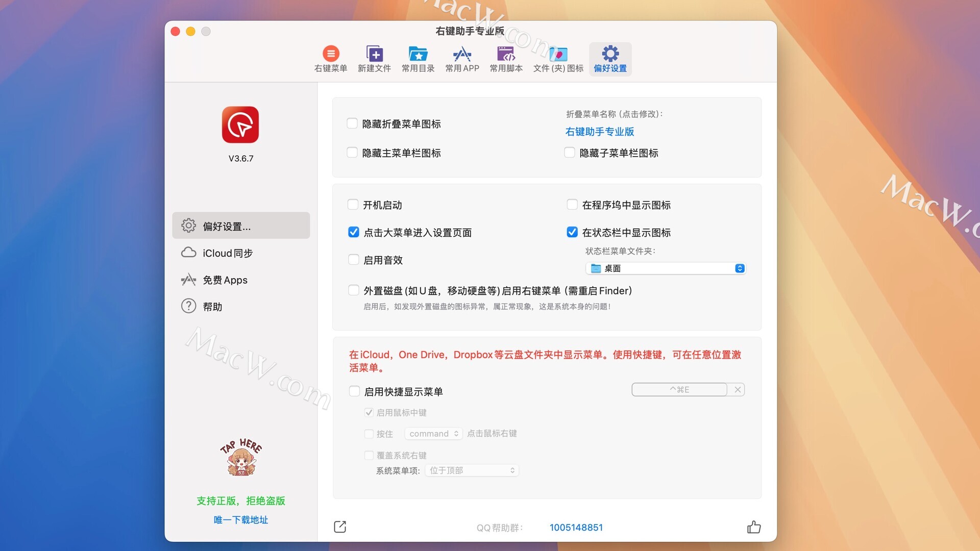Image resolution: width=980 pixels, height=551 pixels.
Task: Click the 折叠菜单名称 (点击修改) label
Action: (x=614, y=114)
